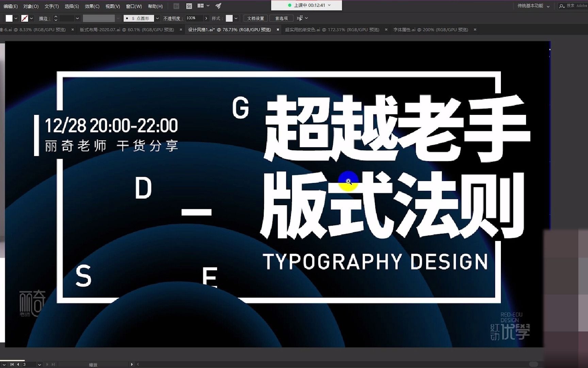Click the last artboard navigation icon

53,364
